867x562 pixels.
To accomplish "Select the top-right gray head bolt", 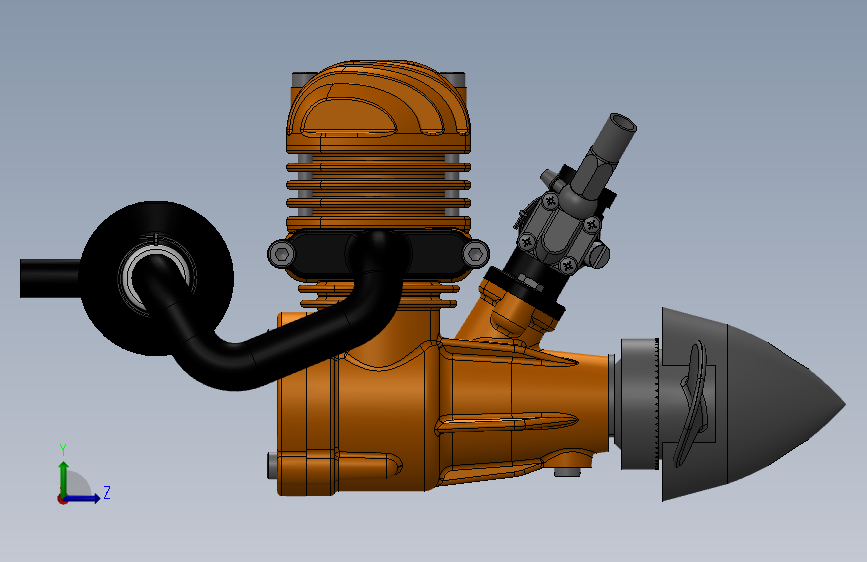I will tap(453, 79).
